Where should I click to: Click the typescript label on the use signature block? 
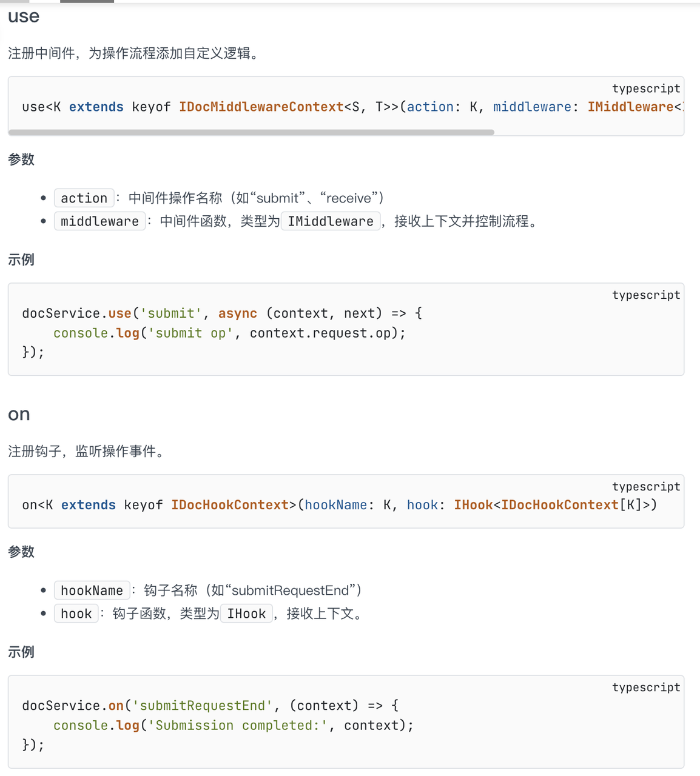646,89
